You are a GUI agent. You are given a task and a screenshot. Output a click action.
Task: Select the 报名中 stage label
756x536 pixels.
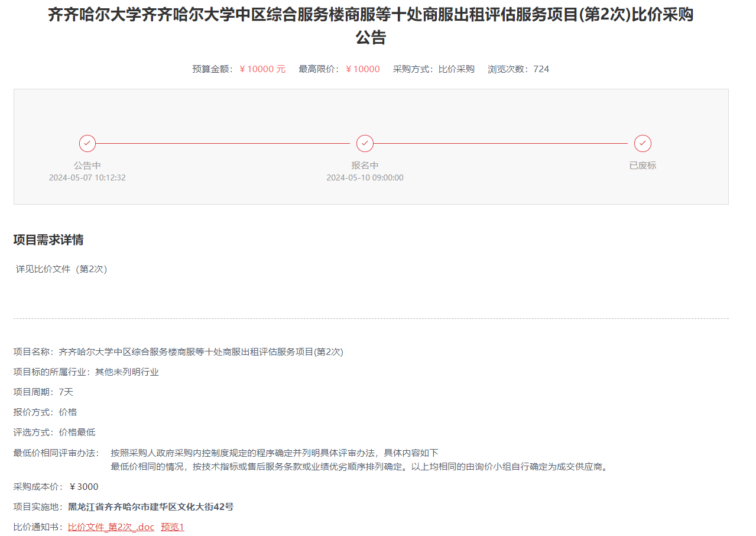click(365, 166)
